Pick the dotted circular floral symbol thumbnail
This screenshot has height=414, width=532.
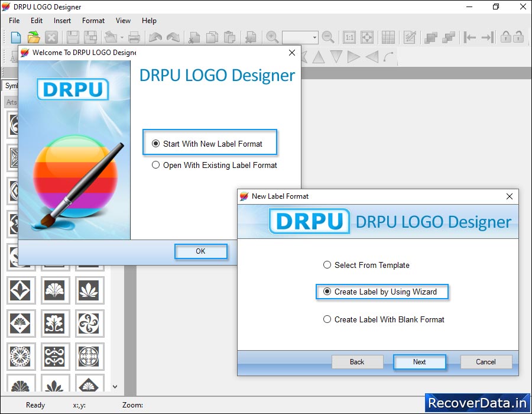tap(20, 356)
